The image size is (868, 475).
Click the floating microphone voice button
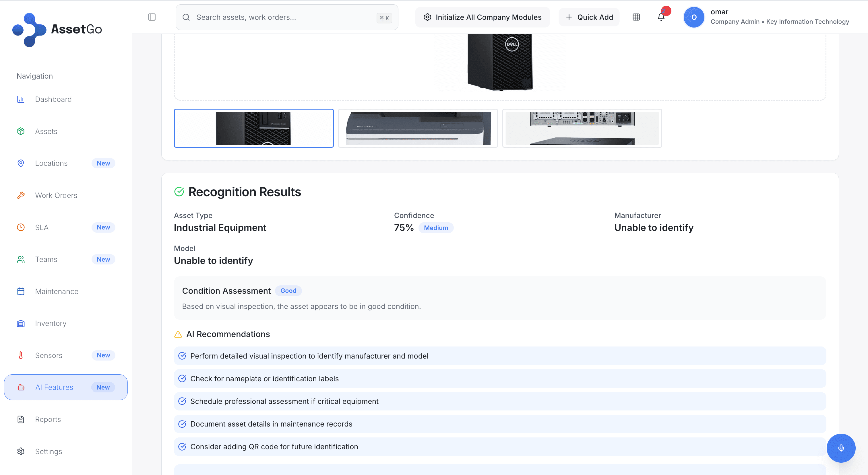click(841, 448)
